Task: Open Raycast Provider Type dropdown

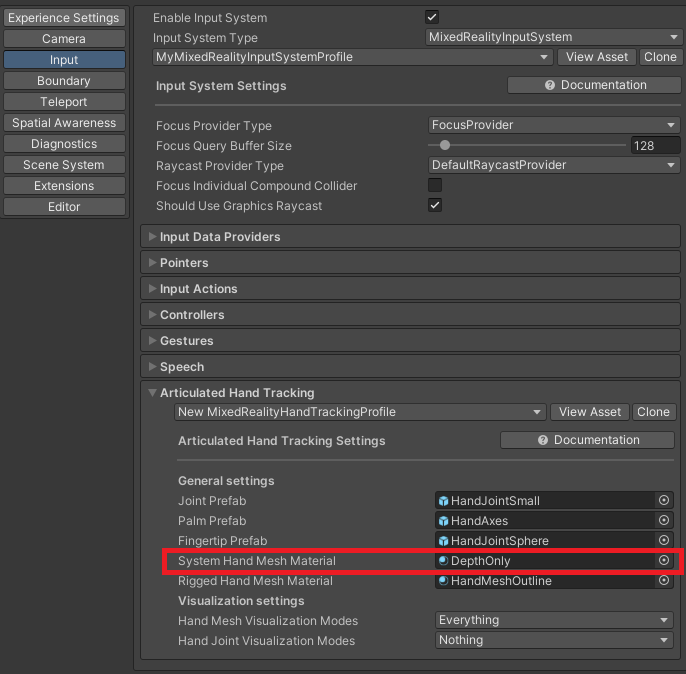Action: click(553, 165)
